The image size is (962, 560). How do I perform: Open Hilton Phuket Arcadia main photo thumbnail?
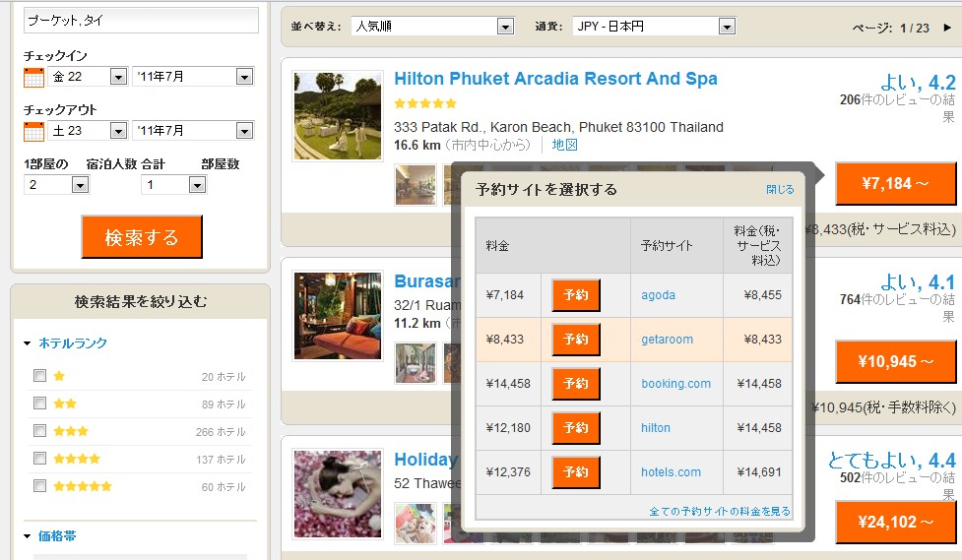click(338, 115)
